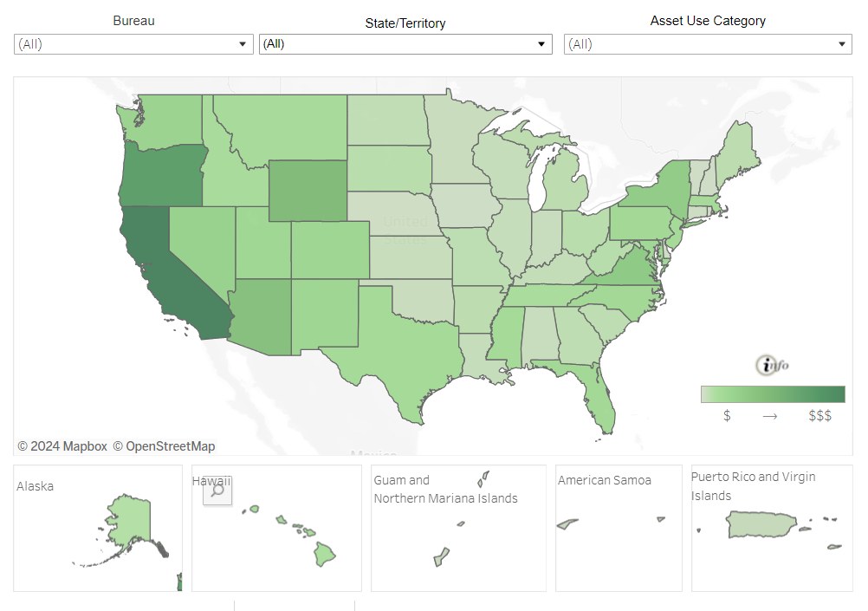Click Hawaii's Big Island in the inset
868x611 pixels.
325,554
